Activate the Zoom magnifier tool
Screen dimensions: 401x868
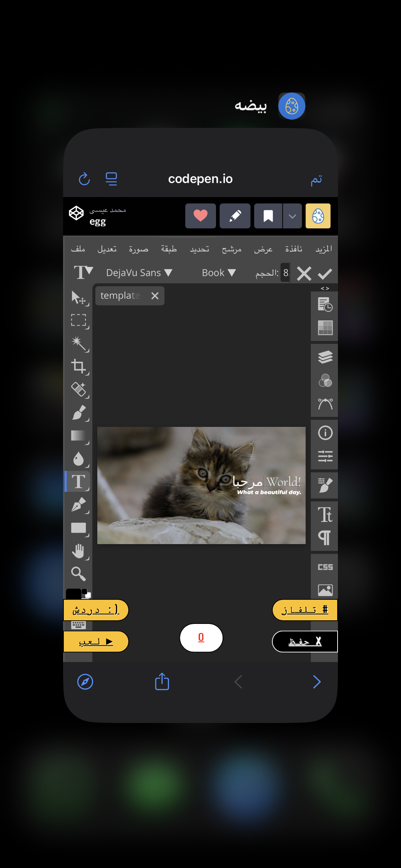click(x=78, y=574)
